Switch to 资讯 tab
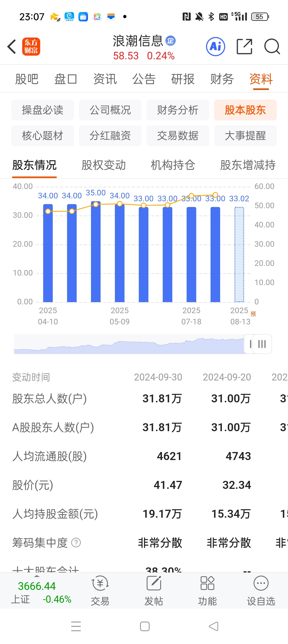 click(x=105, y=79)
